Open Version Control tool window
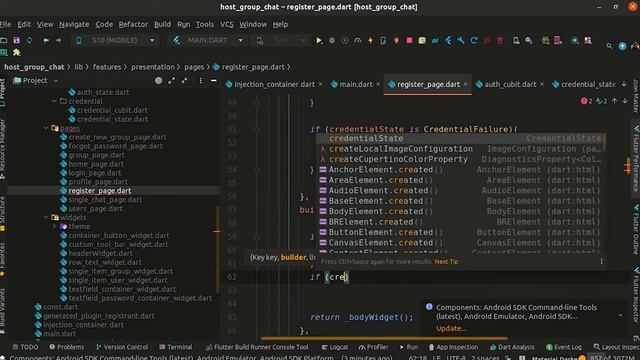 [x=122, y=347]
